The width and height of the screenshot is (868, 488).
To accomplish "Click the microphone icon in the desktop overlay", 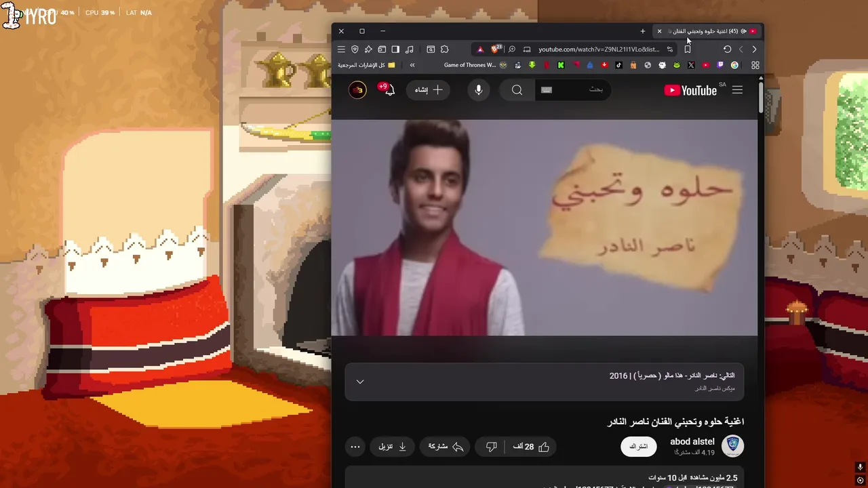I will click(860, 467).
